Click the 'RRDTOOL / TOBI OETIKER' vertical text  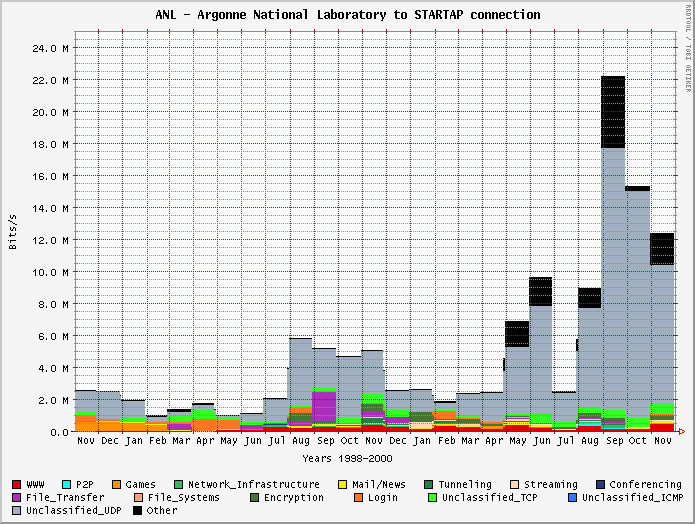click(688, 48)
